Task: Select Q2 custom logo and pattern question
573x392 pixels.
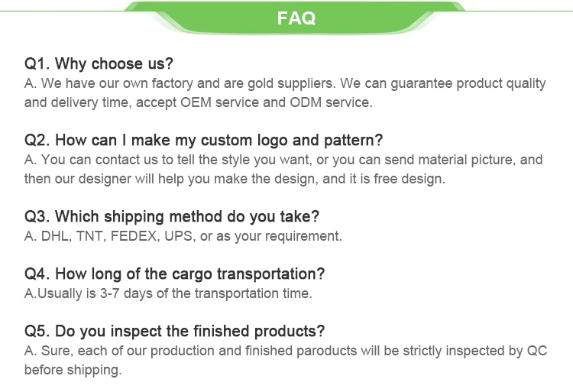Action: coord(203,141)
